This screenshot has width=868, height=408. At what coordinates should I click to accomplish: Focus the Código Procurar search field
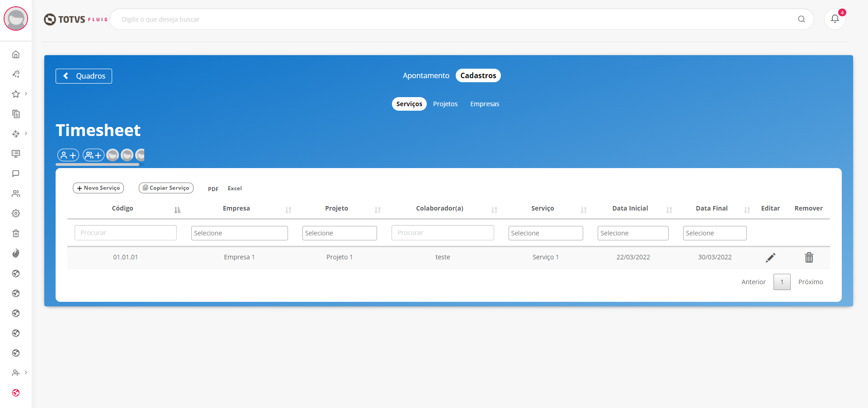pos(126,233)
